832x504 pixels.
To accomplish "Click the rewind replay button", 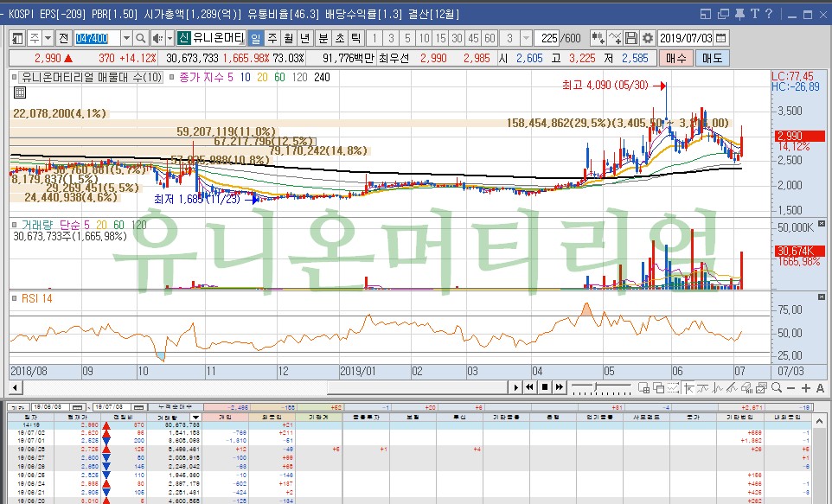I will 529,388.
